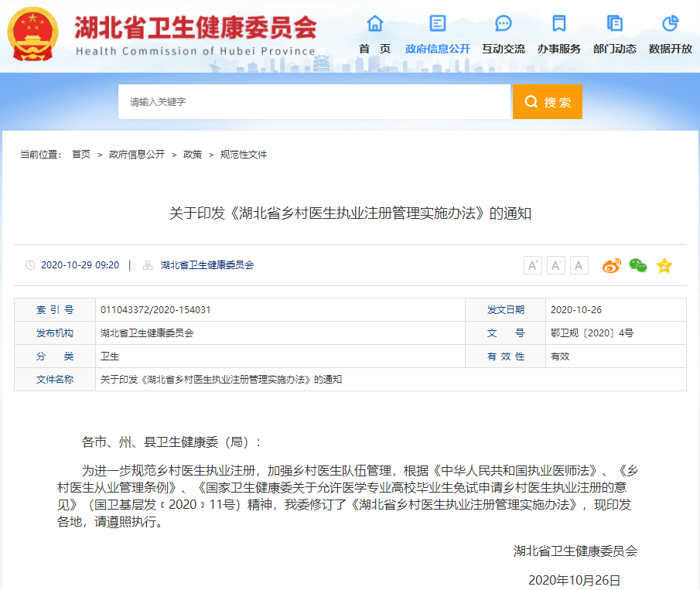Click the 请输入关键字 search input field

313,102
